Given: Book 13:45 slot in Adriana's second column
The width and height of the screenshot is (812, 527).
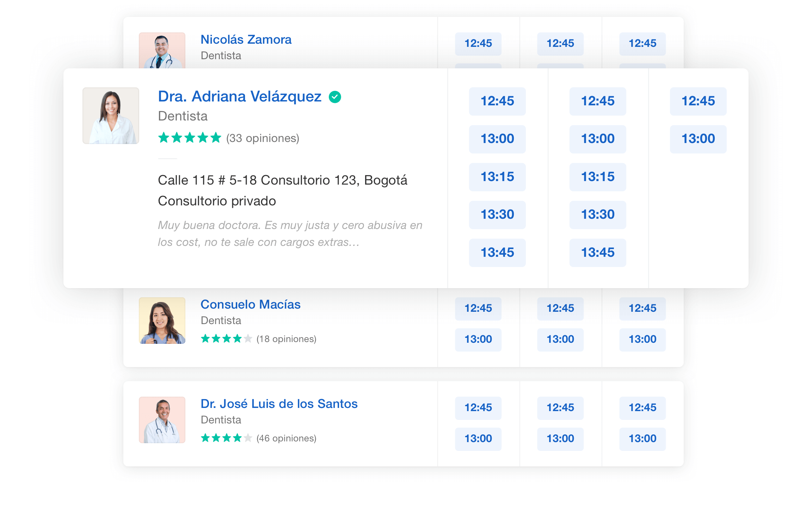Looking at the screenshot, I should pos(597,253).
